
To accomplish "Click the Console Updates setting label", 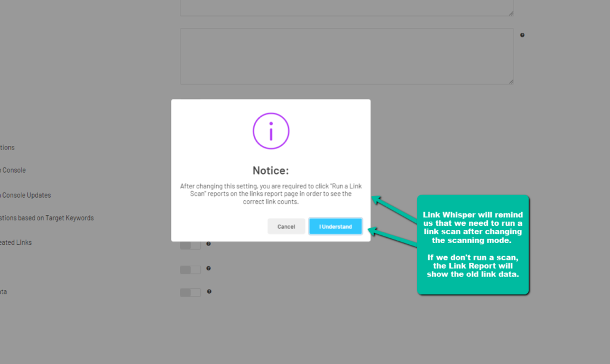I will point(26,195).
